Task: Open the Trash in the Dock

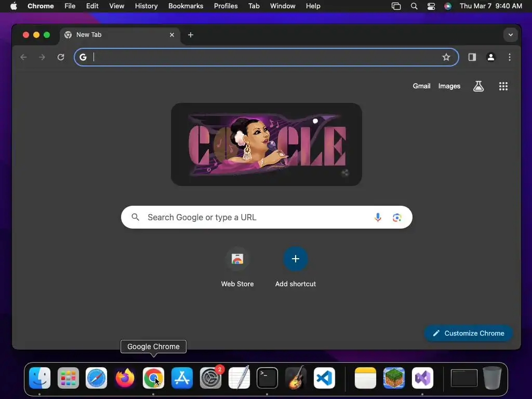Action: click(x=493, y=378)
